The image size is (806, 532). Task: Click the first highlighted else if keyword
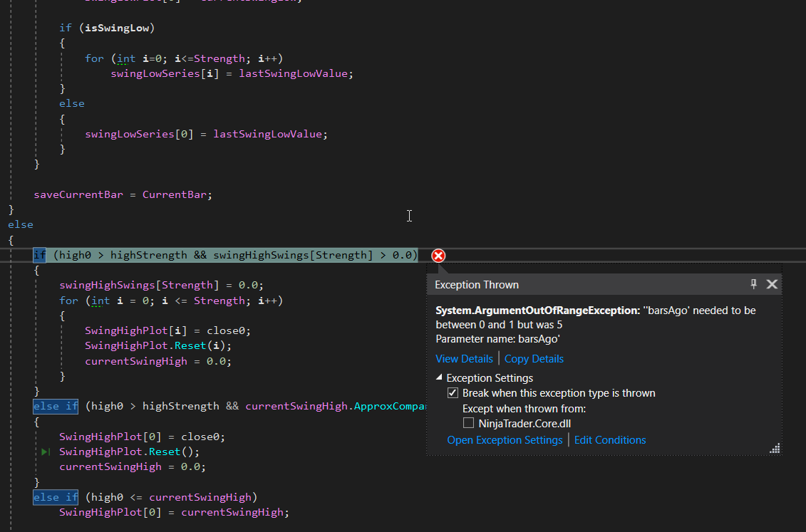coord(56,406)
